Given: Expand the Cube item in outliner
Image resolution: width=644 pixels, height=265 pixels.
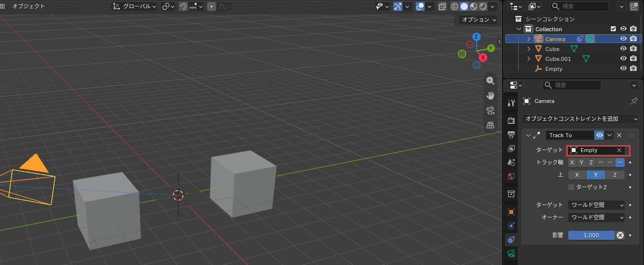Looking at the screenshot, I should (529, 49).
